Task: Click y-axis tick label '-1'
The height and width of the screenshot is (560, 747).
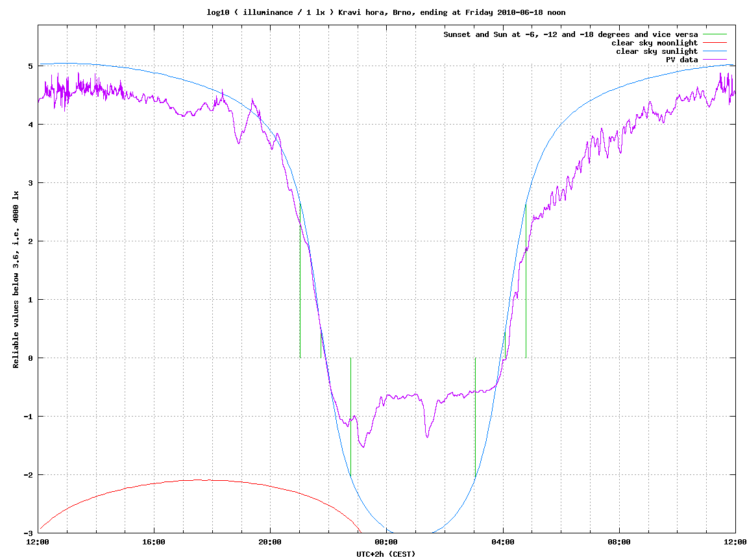Action: [29, 417]
